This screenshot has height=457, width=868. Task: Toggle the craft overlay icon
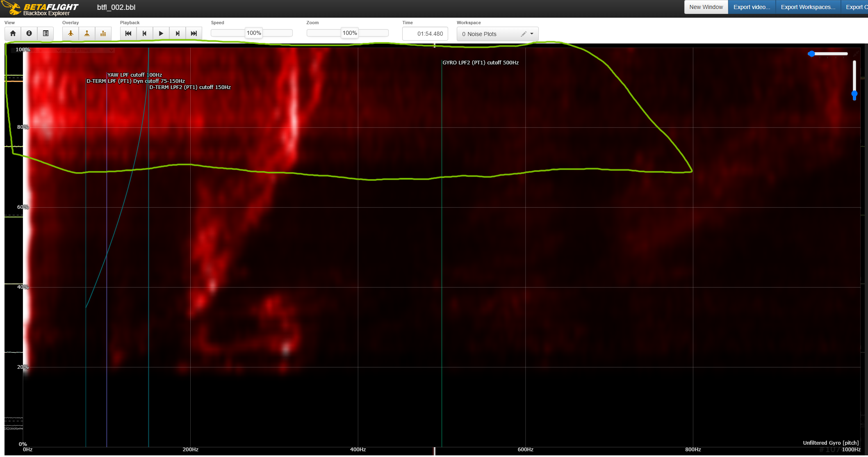[x=71, y=34]
